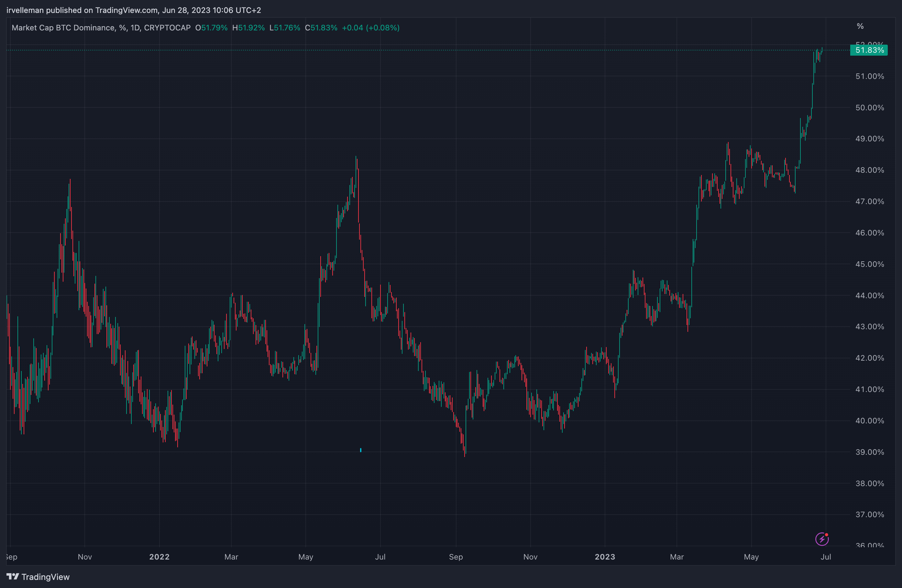Click the Mar label after 2022
Image resolution: width=902 pixels, height=588 pixels.
tap(231, 557)
